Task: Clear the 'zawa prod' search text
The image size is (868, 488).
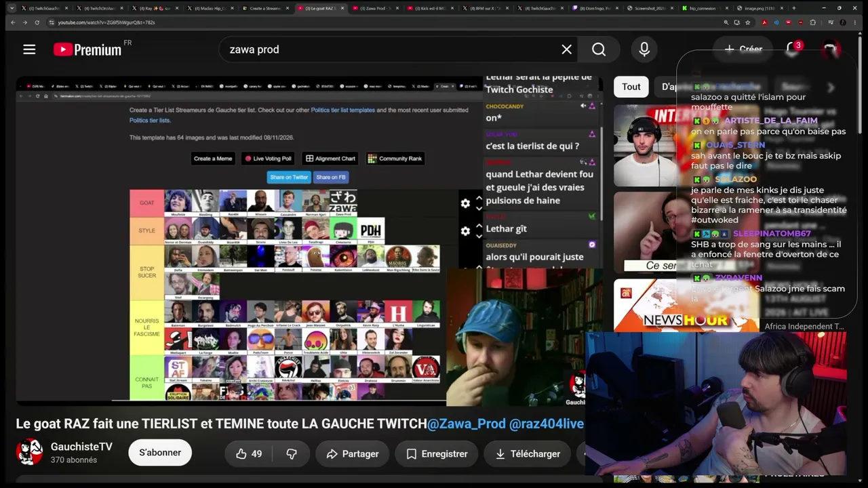Action: coord(566,49)
